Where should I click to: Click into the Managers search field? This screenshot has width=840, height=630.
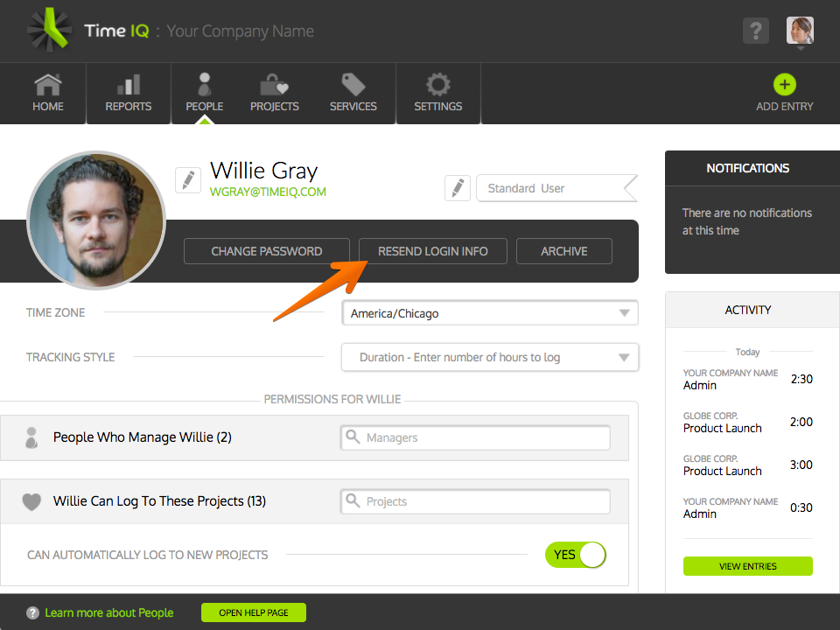click(475, 437)
